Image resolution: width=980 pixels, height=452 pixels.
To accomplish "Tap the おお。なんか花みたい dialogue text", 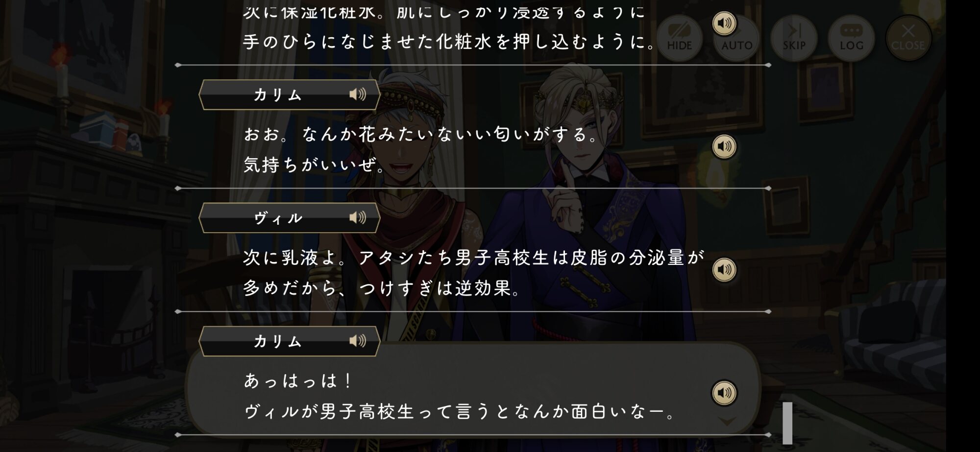I will pos(421,149).
